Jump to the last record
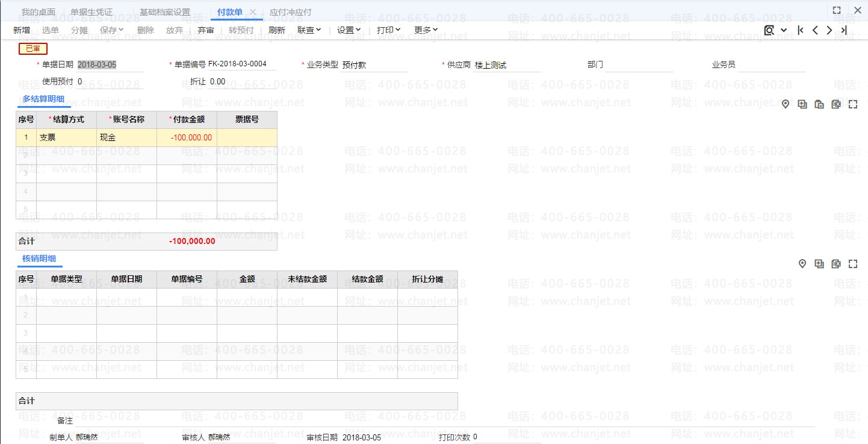 (x=844, y=30)
